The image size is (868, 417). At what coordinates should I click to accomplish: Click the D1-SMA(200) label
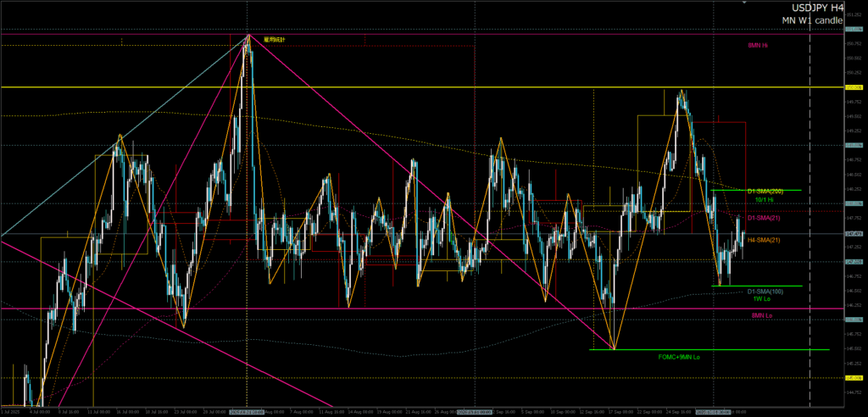pos(765,192)
